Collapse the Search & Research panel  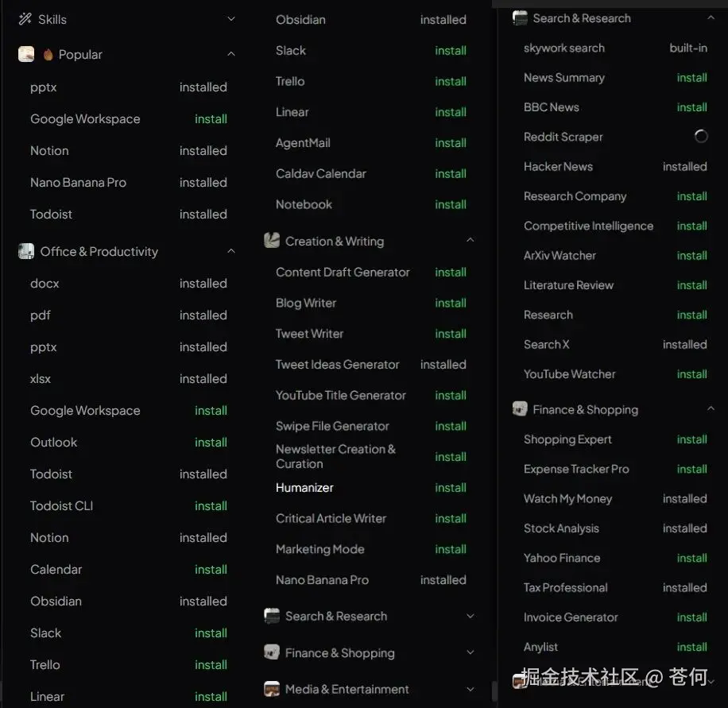point(712,16)
